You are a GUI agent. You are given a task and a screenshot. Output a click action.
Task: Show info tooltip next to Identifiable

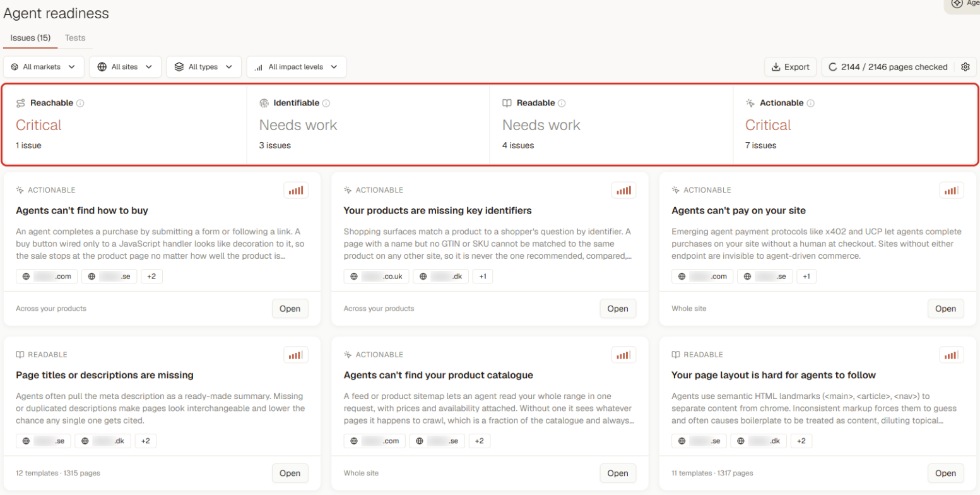click(x=326, y=103)
